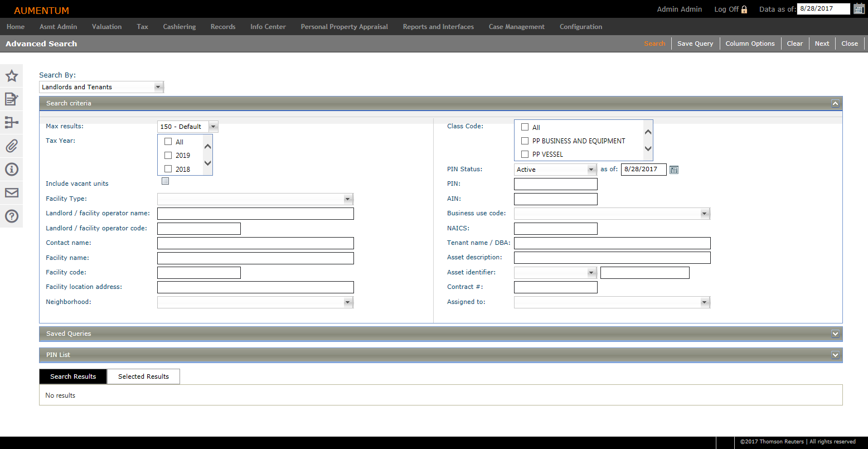Click the Save Query button
Image resolution: width=868 pixels, height=449 pixels.
pyautogui.click(x=695, y=44)
